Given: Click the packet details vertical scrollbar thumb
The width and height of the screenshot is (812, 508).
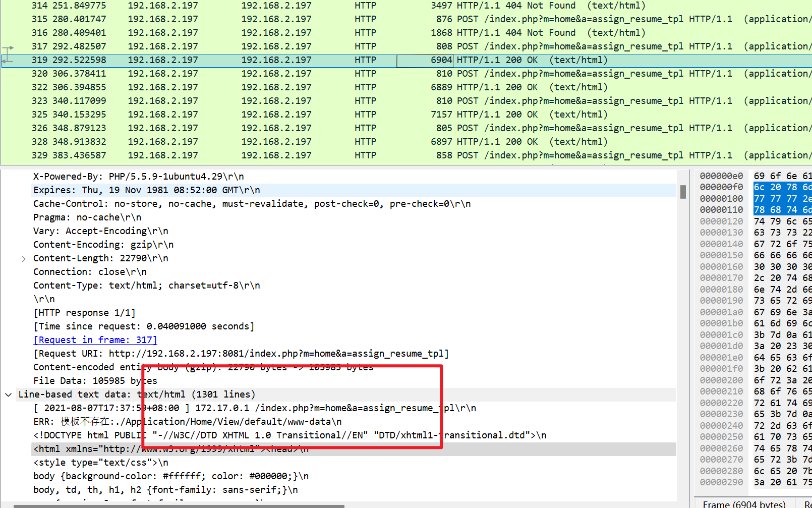Looking at the screenshot, I should pos(683,192).
